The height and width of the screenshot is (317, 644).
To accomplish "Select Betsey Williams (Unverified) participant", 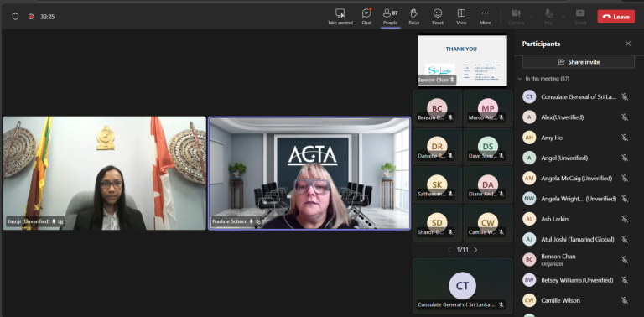I will tap(579, 280).
